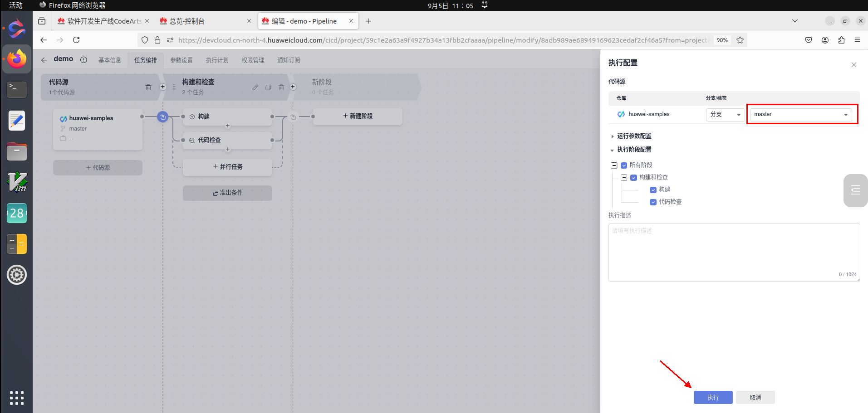The height and width of the screenshot is (413, 868).
Task: Switch to the 基本信息 tab
Action: click(110, 60)
